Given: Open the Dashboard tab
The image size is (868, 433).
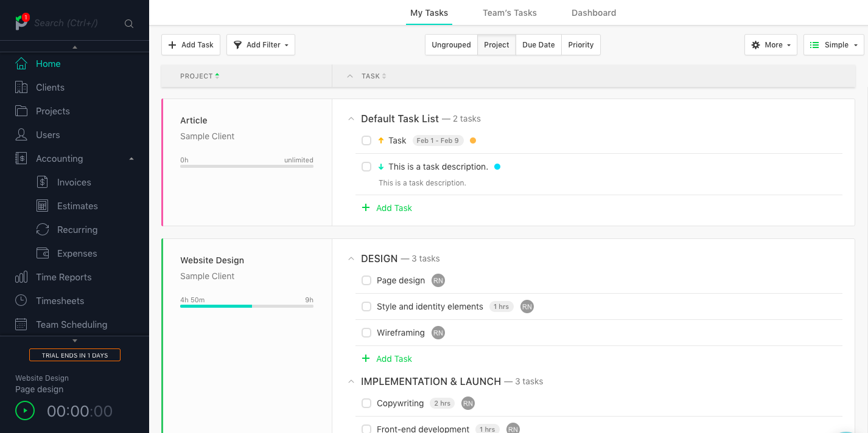Looking at the screenshot, I should point(593,13).
